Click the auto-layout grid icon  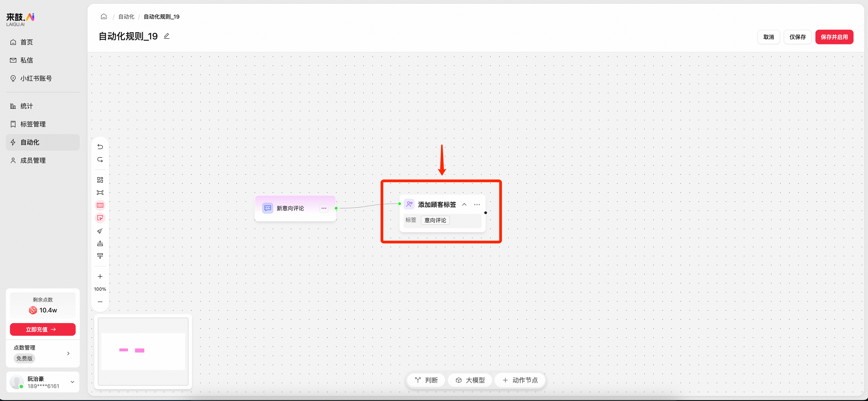(100, 180)
